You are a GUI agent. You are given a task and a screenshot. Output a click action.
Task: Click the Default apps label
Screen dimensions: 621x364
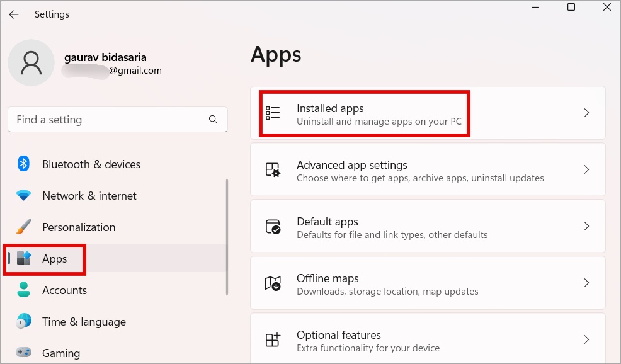328,222
